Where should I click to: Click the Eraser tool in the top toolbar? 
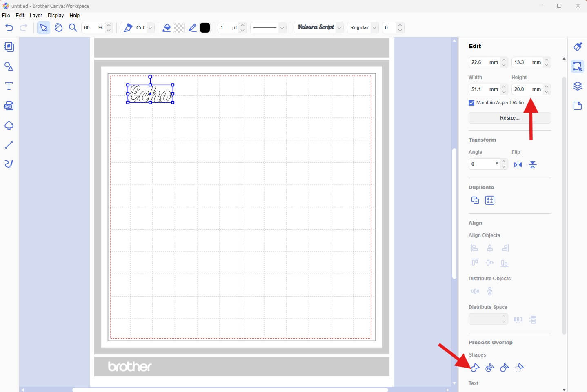pos(167,27)
